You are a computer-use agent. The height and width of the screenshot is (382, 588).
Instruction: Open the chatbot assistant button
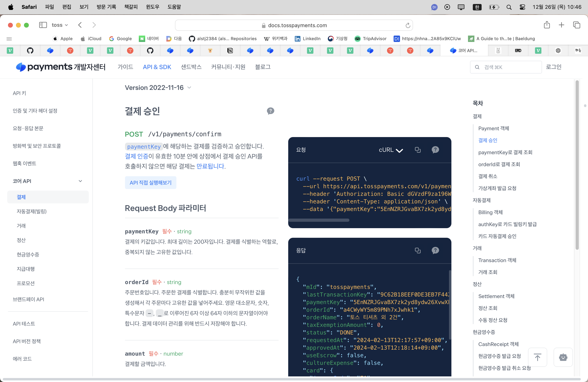pos(563,357)
